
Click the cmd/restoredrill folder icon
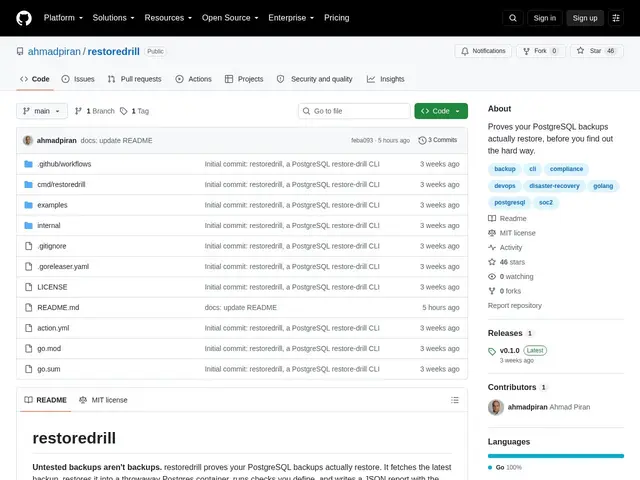click(28, 184)
